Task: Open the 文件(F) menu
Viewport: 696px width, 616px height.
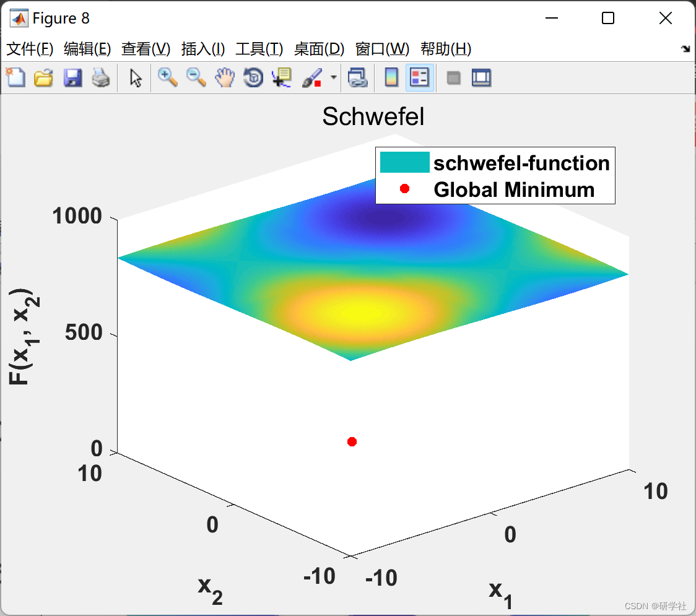Action: (30, 49)
